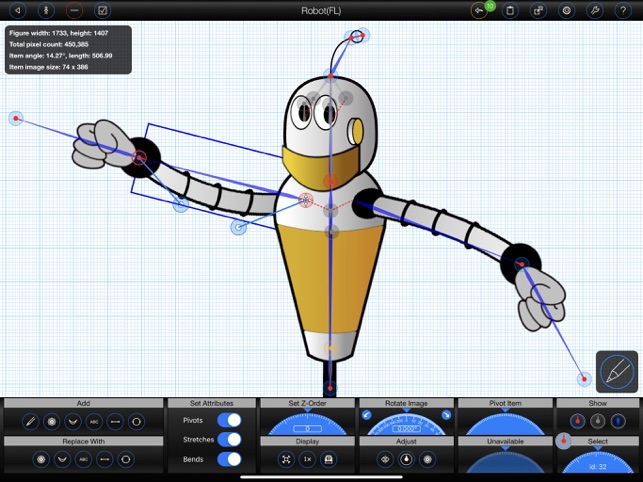Tap the Robot(FL) title
The height and width of the screenshot is (482, 643).
pos(321,11)
